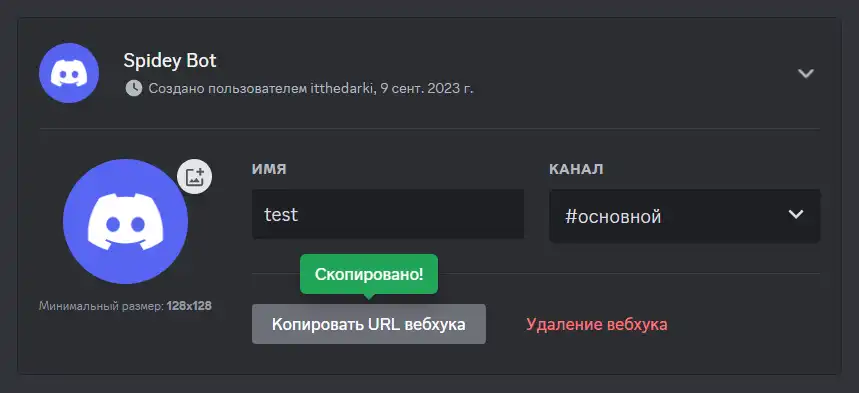
Task: Click the 128x128 size text
Action: click(189, 306)
